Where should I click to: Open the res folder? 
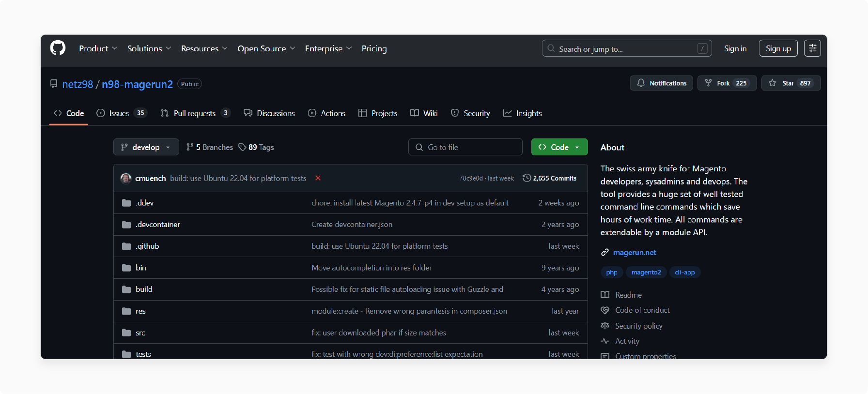tap(140, 311)
